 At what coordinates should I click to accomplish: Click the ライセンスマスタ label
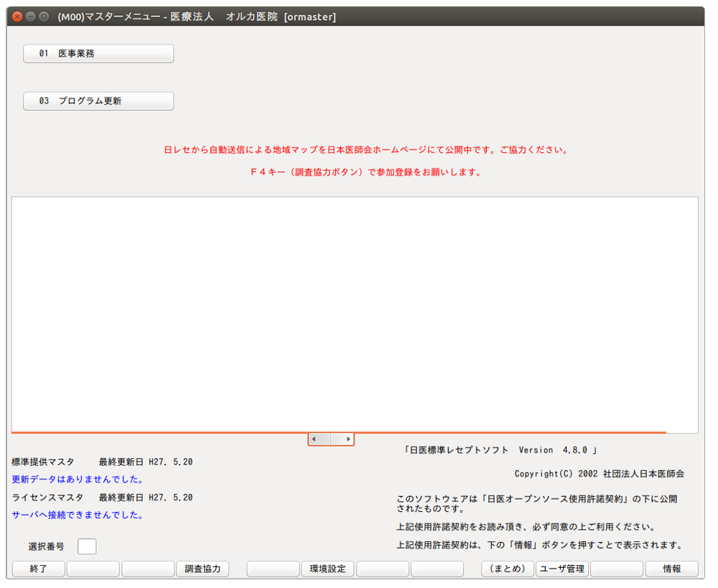tap(47, 498)
